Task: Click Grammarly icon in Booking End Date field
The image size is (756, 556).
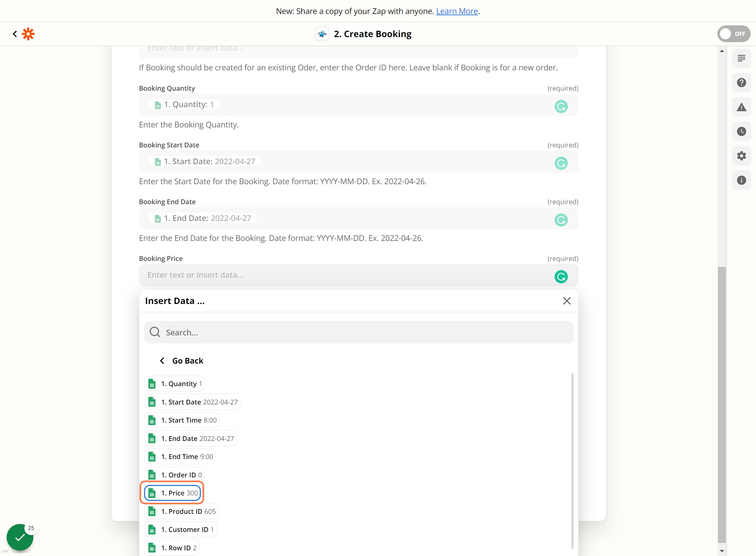Action: pos(561,220)
